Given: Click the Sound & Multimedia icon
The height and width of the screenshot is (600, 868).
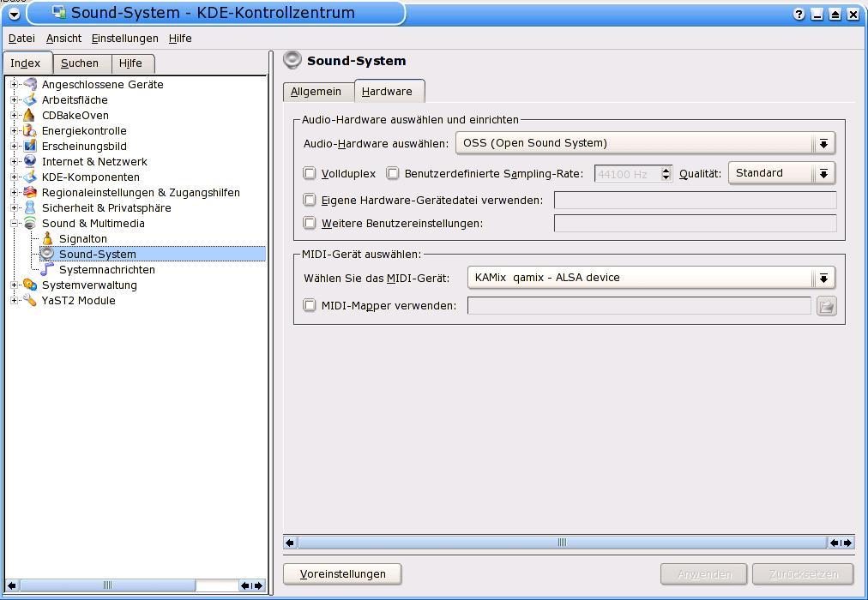Looking at the screenshot, I should coord(29,224).
